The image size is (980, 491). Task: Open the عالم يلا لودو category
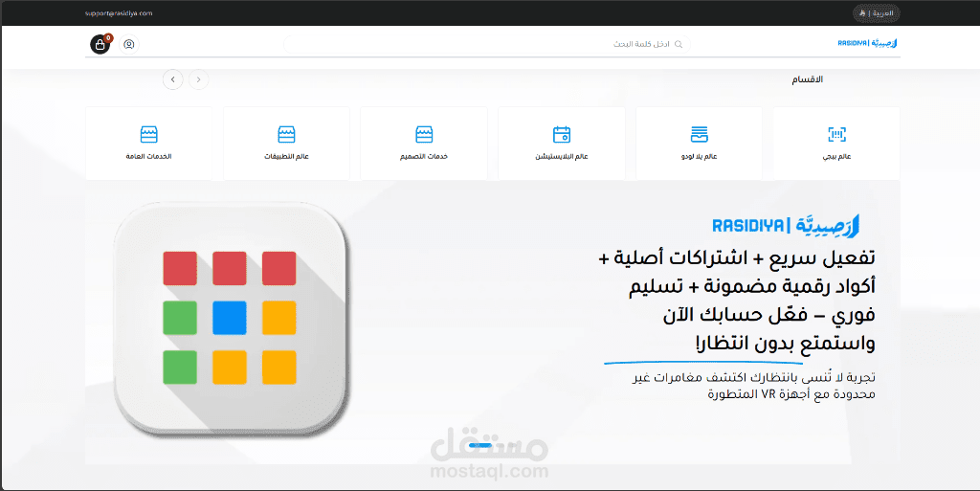point(699,144)
